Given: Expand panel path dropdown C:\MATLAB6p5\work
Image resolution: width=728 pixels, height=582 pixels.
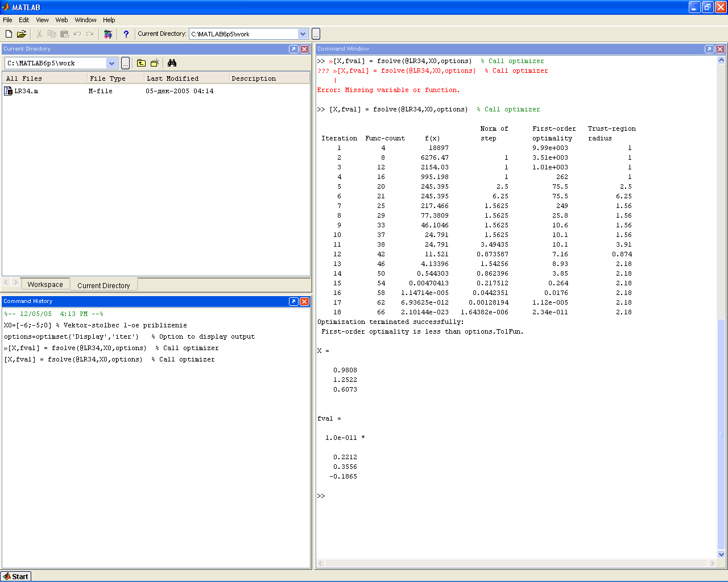Looking at the screenshot, I should coord(111,63).
